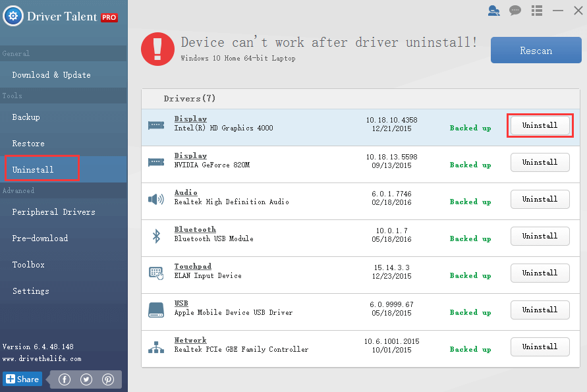Open the feedback speech bubble icon
Viewport: 587px width, 392px height.
coord(515,11)
